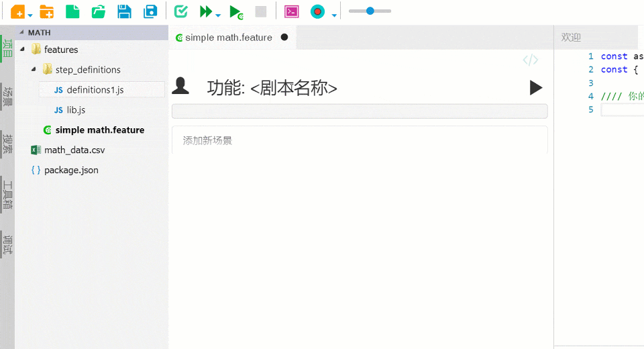Open a folder using green open-folder icon
Screen dimensions: 644x349
point(99,11)
